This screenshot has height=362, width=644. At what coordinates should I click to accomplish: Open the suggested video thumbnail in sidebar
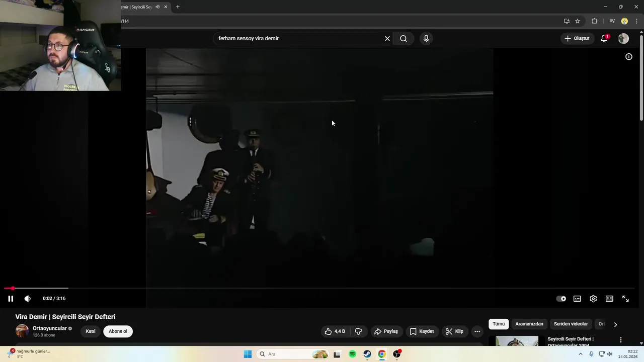[517, 341]
